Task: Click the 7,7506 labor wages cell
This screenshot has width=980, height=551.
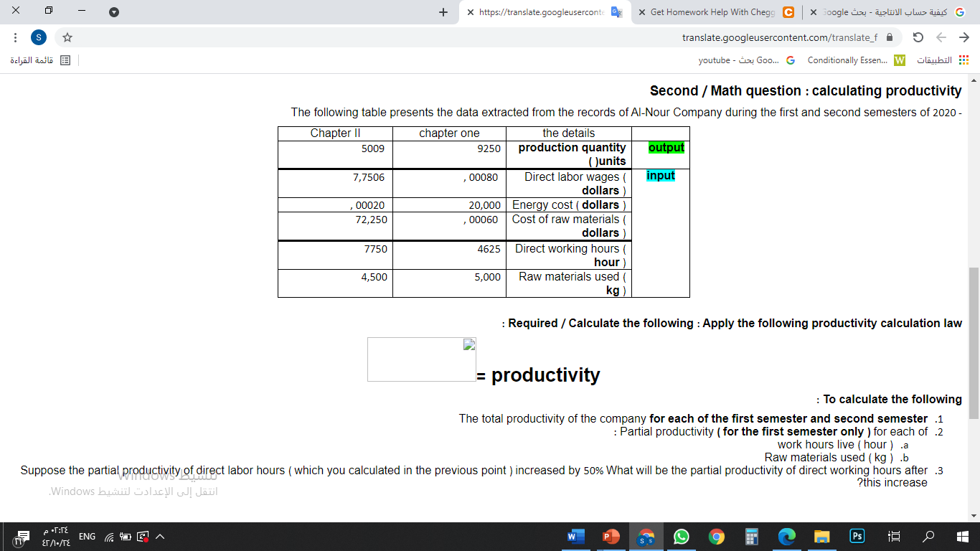Action: [x=335, y=184]
